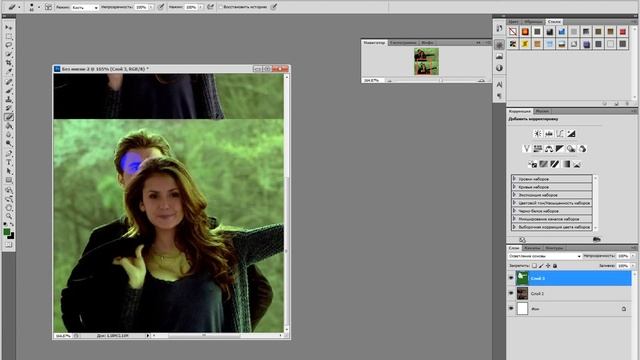Viewport: 640px width, 360px height.
Task: Enable airbrush mode in the options bar
Action: [211, 7]
